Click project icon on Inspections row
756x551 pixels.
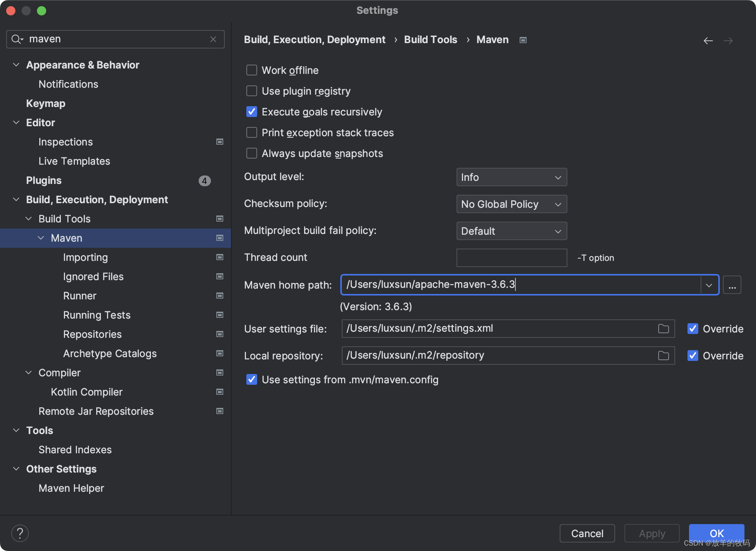coord(220,142)
